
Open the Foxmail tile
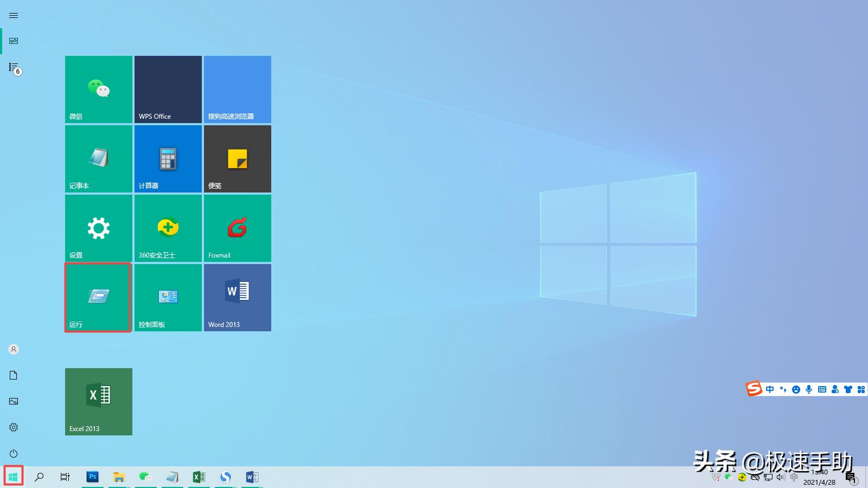pos(238,228)
